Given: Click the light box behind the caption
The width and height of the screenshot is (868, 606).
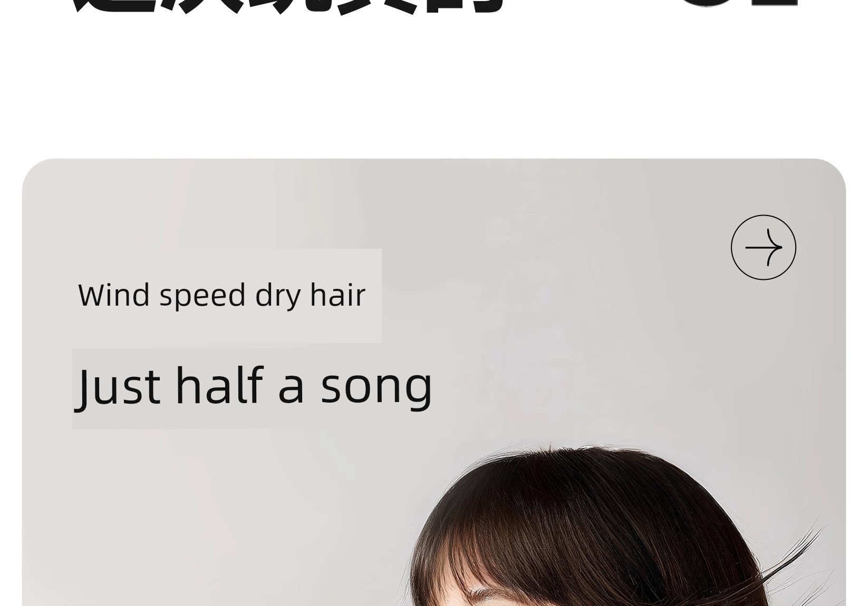Looking at the screenshot, I should (227, 296).
